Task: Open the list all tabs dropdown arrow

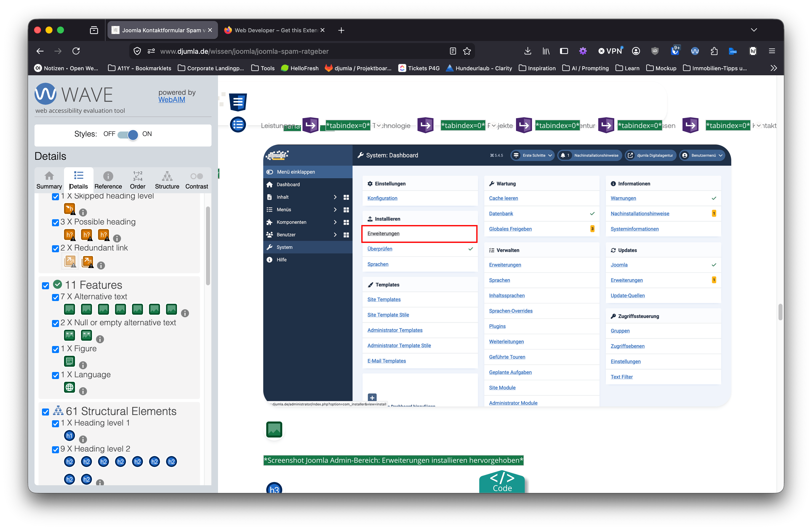Action: click(754, 30)
